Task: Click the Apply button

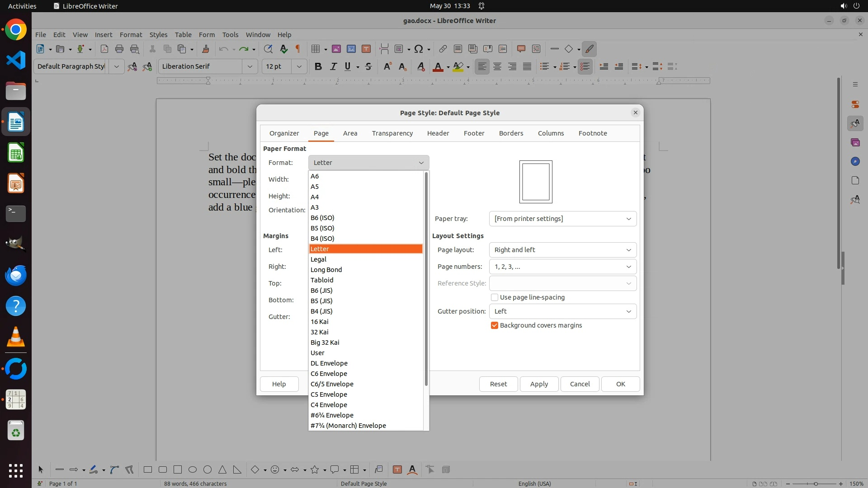Action: pyautogui.click(x=539, y=384)
